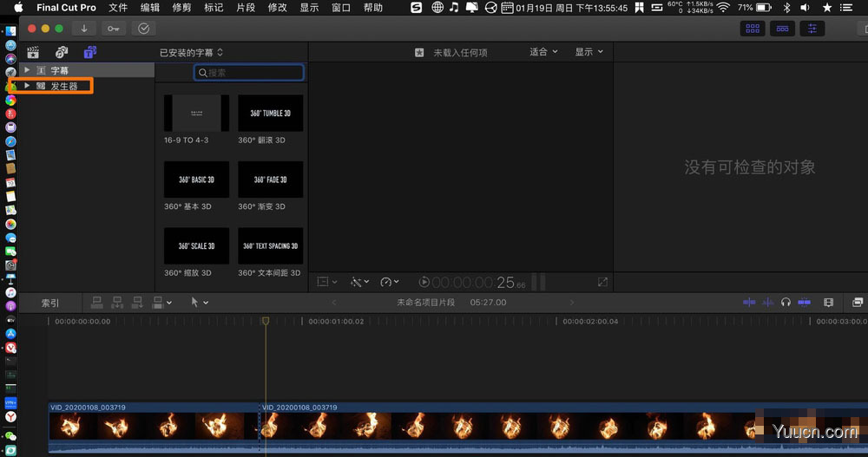Click the 未命名项目片段 project name
868x457 pixels.
point(425,302)
